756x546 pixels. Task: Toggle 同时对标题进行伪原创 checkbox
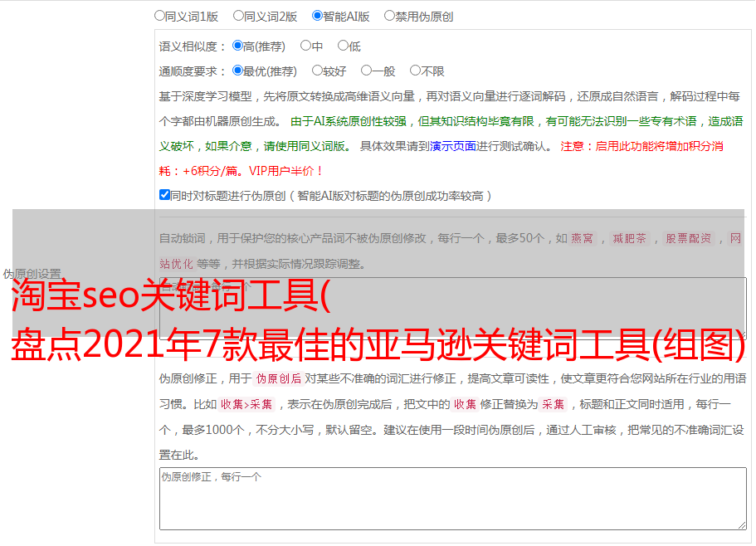click(164, 195)
